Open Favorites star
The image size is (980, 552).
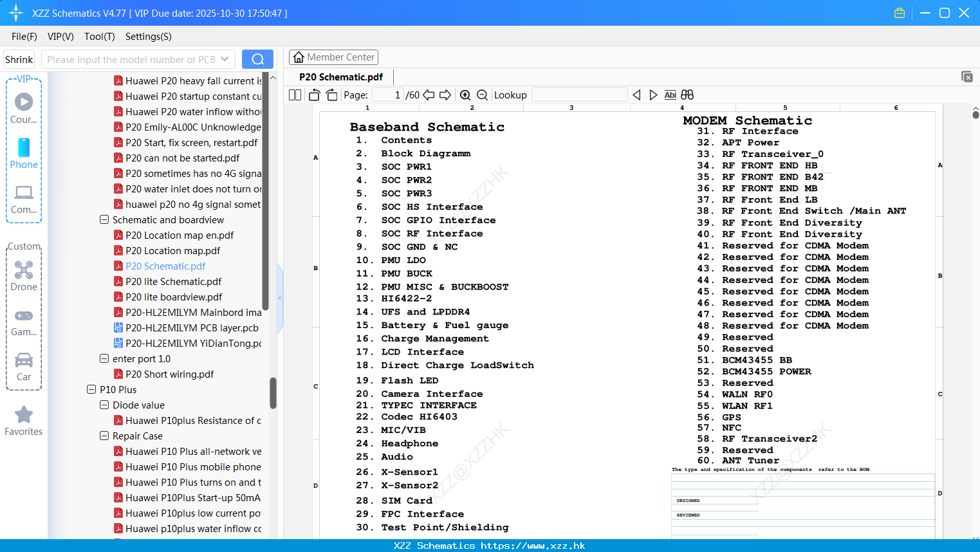24,421
